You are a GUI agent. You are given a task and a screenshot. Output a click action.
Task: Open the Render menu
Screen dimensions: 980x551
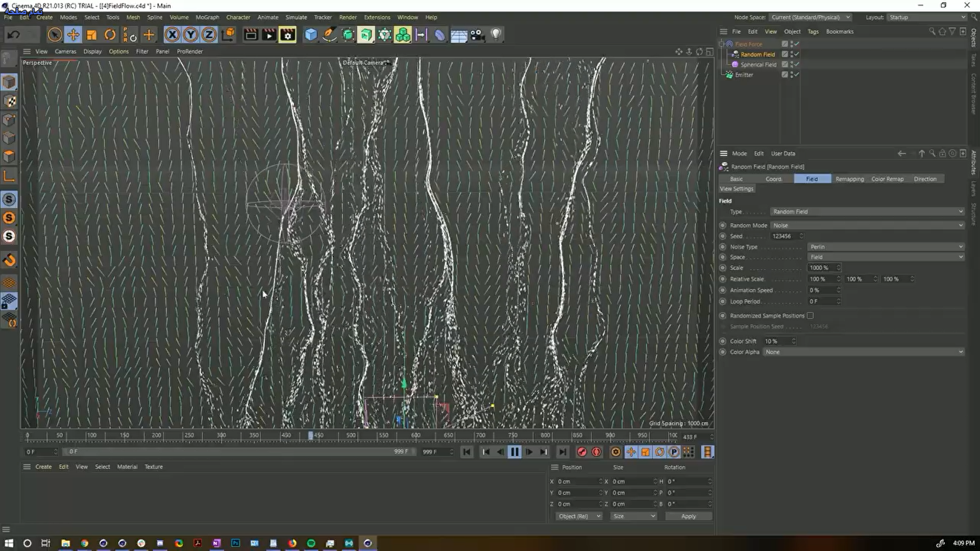348,17
